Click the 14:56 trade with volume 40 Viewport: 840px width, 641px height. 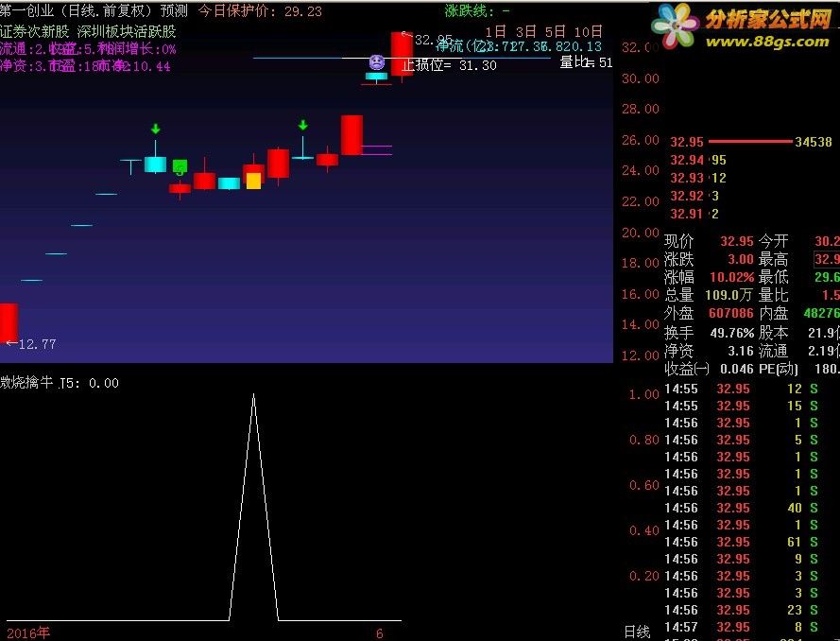click(742, 508)
